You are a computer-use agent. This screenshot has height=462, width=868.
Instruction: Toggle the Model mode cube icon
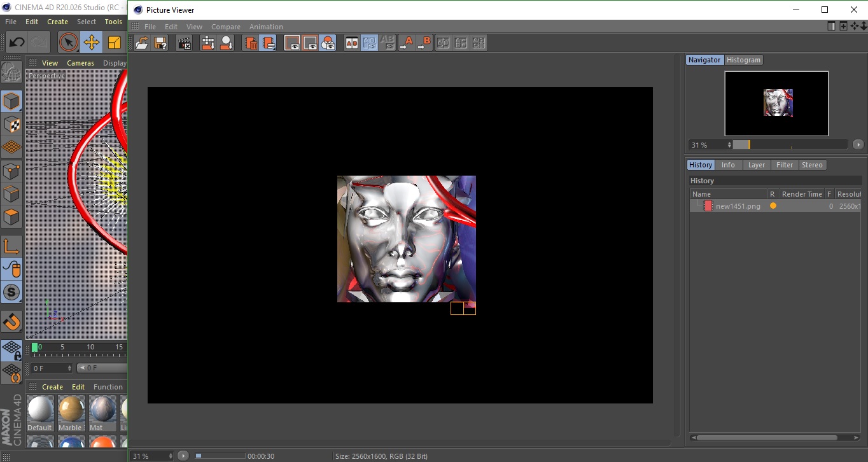pos(11,101)
